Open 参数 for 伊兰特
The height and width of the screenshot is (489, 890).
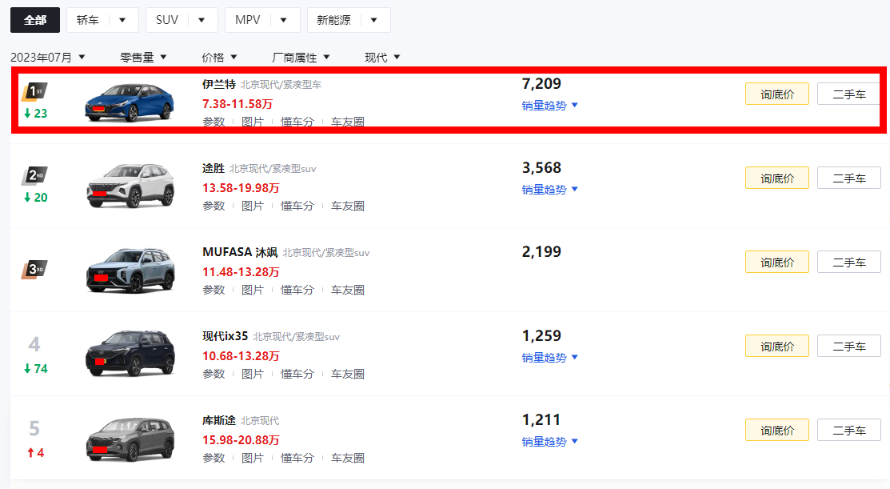[213, 122]
